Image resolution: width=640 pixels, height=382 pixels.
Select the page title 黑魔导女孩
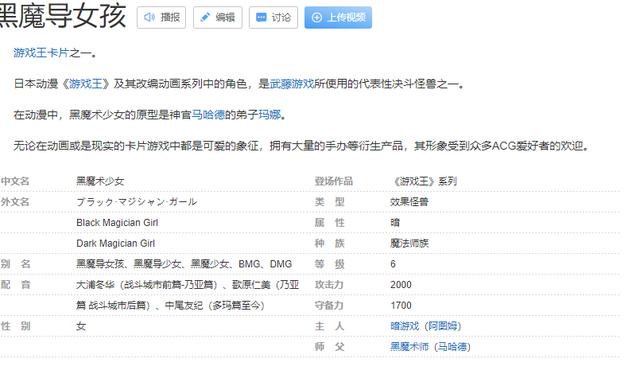coord(62,16)
